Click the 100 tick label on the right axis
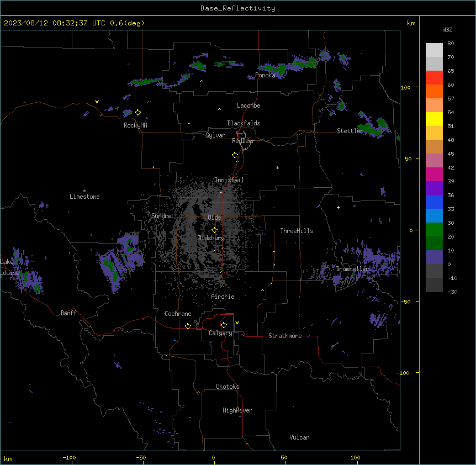Image resolution: width=476 pixels, height=465 pixels. [405, 87]
